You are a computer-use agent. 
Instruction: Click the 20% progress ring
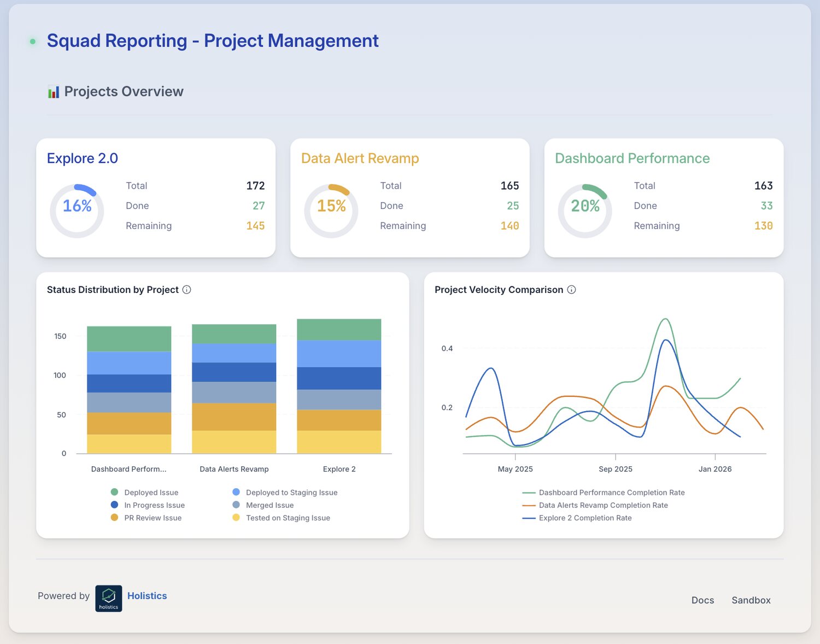(x=585, y=211)
